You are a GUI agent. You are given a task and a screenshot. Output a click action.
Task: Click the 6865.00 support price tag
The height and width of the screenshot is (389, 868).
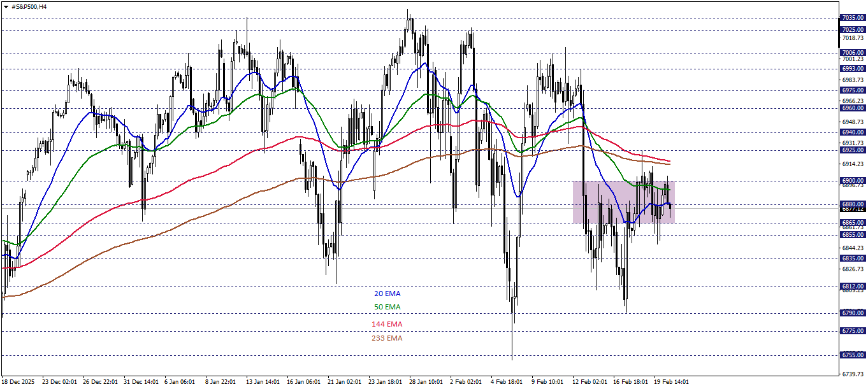point(852,222)
